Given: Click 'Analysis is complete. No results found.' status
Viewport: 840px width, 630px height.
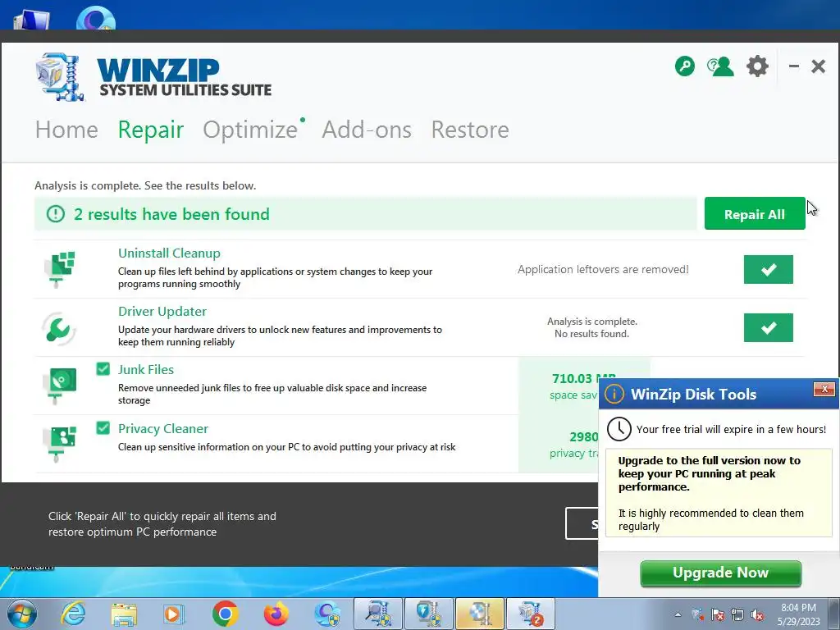Looking at the screenshot, I should tap(592, 327).
